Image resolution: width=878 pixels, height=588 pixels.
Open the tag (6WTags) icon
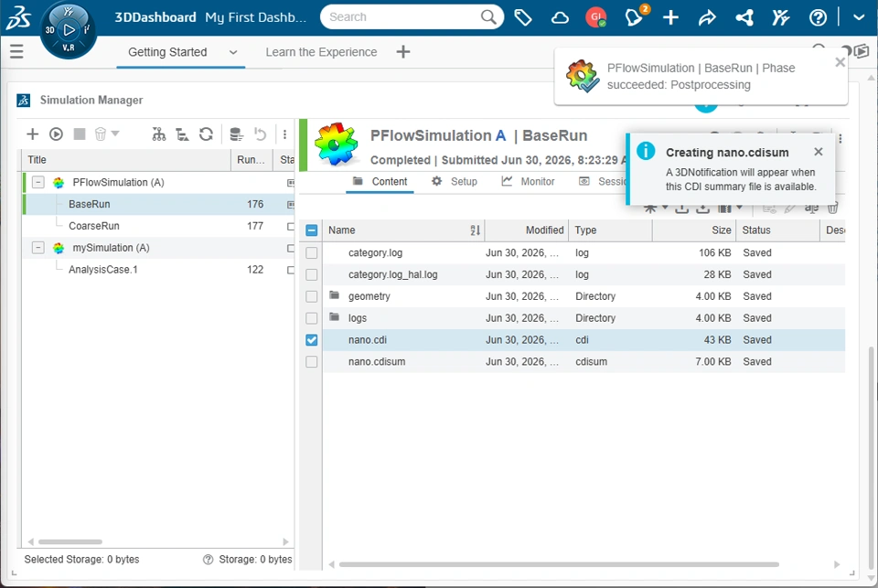(x=523, y=17)
